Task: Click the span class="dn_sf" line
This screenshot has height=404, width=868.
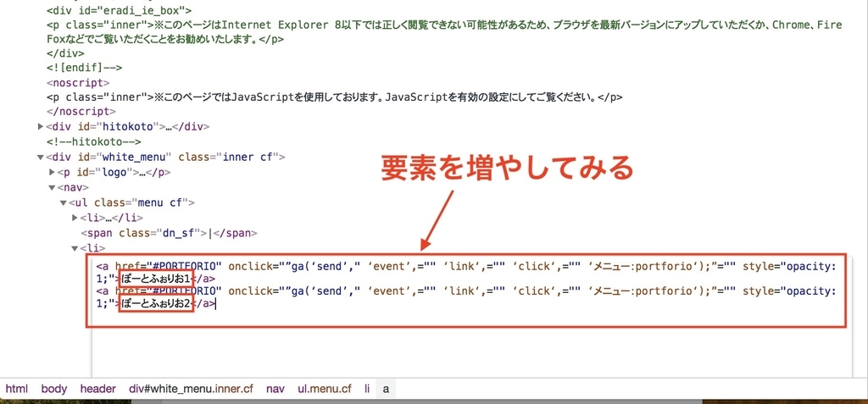Action: tap(169, 233)
